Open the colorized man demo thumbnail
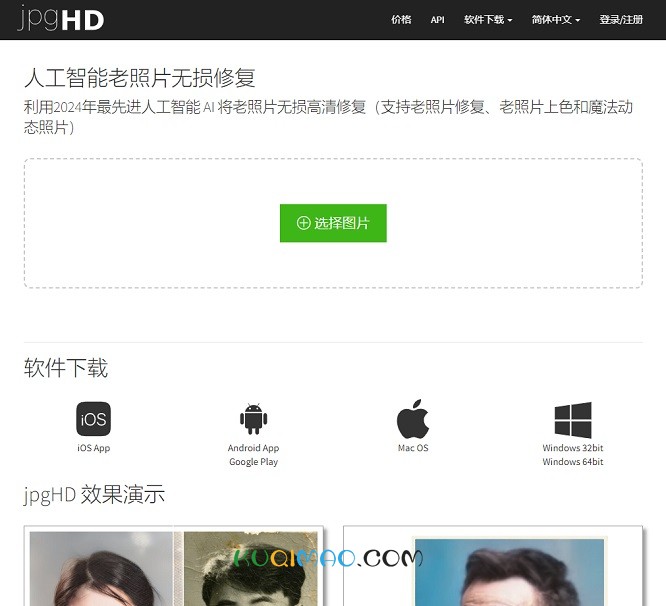The height and width of the screenshot is (606, 666). pyautogui.click(x=493, y=566)
